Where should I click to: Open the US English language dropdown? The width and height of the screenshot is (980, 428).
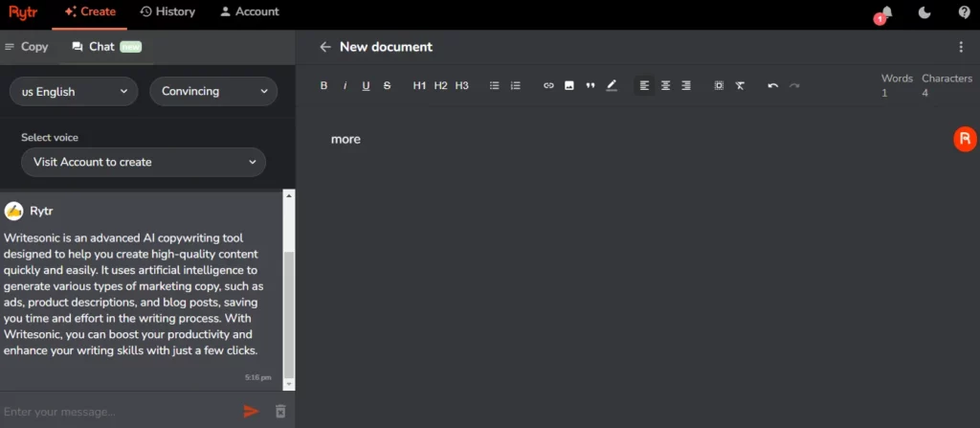click(74, 91)
